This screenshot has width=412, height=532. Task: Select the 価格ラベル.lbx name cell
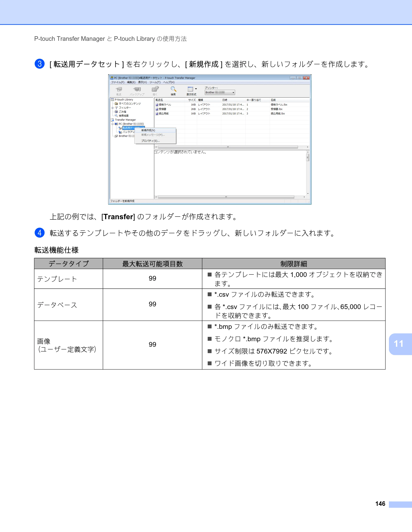[279, 105]
